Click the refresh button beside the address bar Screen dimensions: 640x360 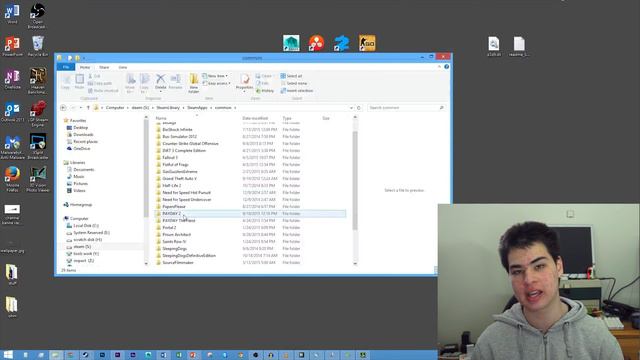[359, 108]
